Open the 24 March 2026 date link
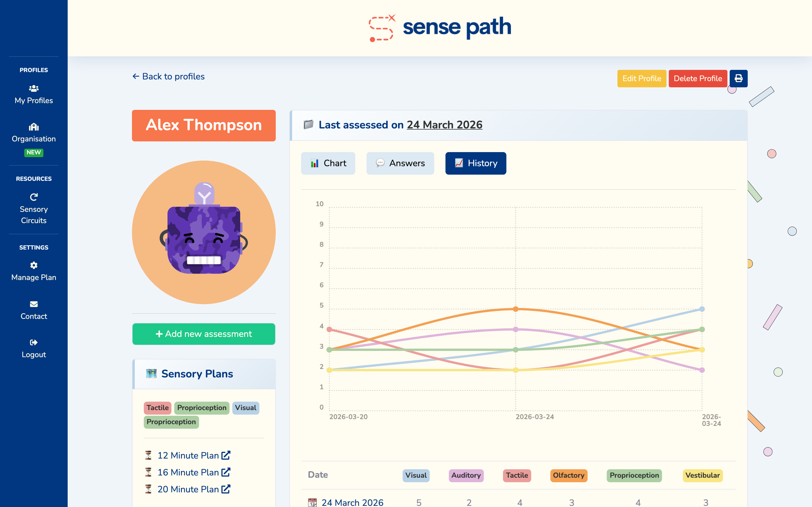 coord(445,124)
